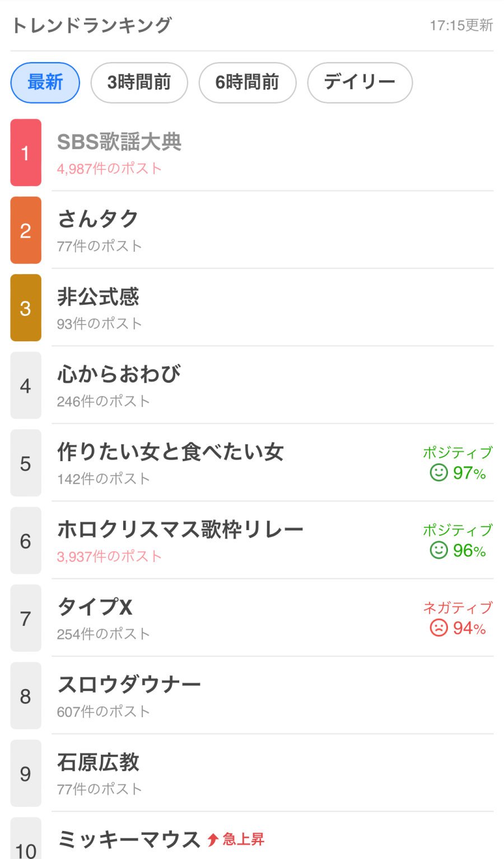Open the ミッキーマウス trend
The width and height of the screenshot is (504, 859).
pyautogui.click(x=129, y=839)
